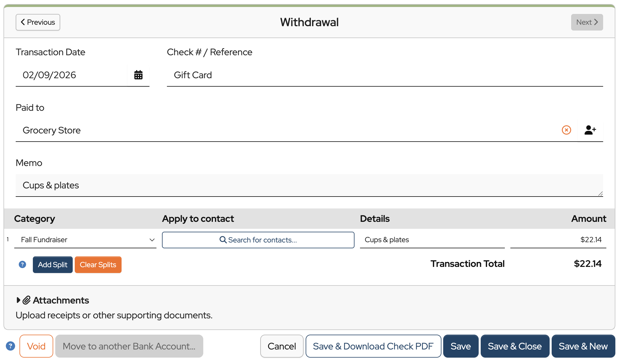Clear the Grocery Store payee
Image resolution: width=620 pixels, height=364 pixels.
pyautogui.click(x=566, y=130)
